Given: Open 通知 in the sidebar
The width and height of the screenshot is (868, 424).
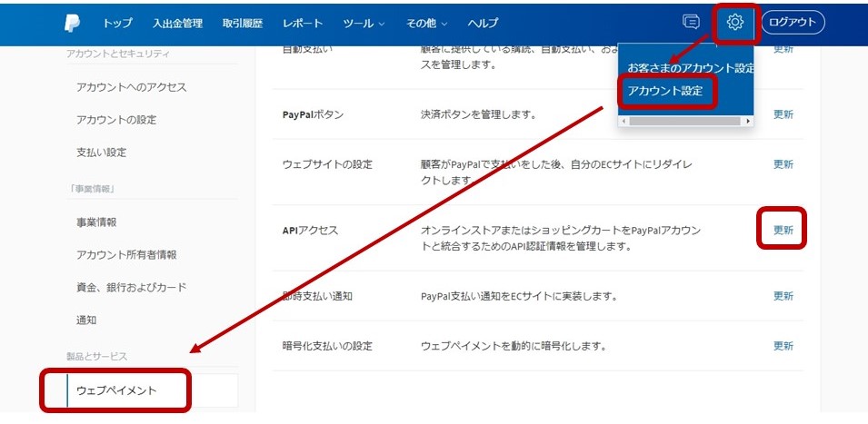Looking at the screenshot, I should point(86,320).
